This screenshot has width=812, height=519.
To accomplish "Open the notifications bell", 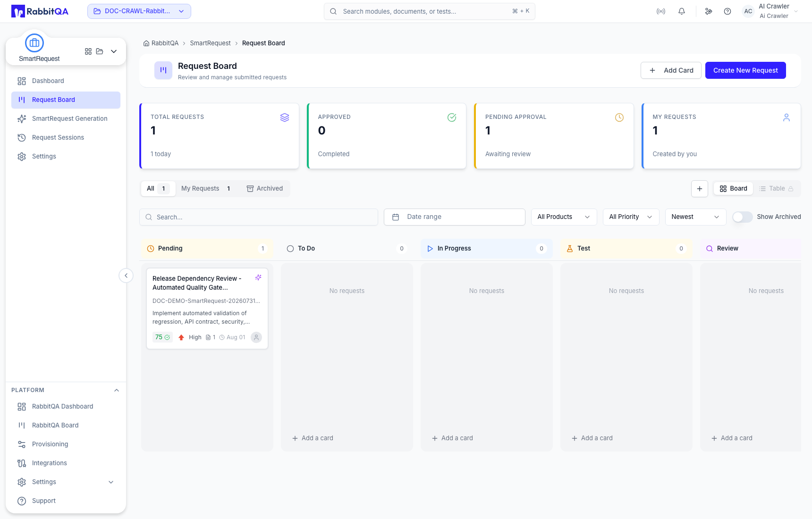I will 682,11.
